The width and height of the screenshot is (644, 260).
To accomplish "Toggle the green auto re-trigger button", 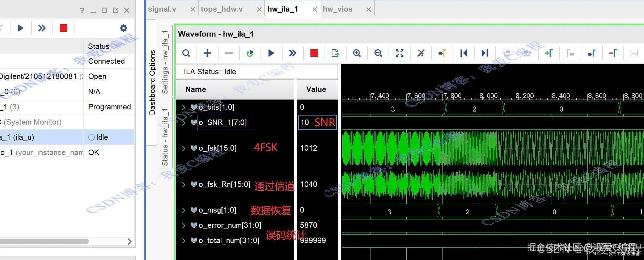I will point(250,53).
